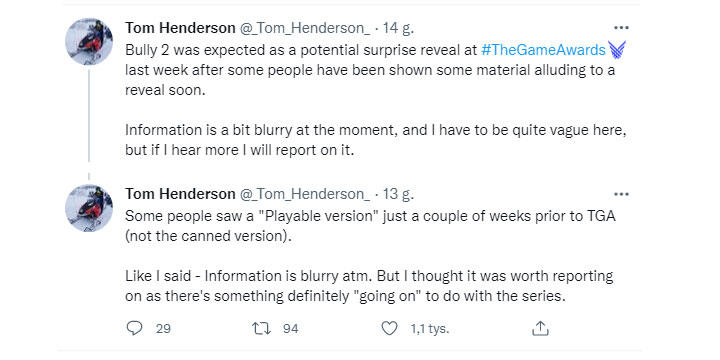The image size is (720, 360).
Task: Like the tweet with the heart icon
Action: click(x=389, y=328)
